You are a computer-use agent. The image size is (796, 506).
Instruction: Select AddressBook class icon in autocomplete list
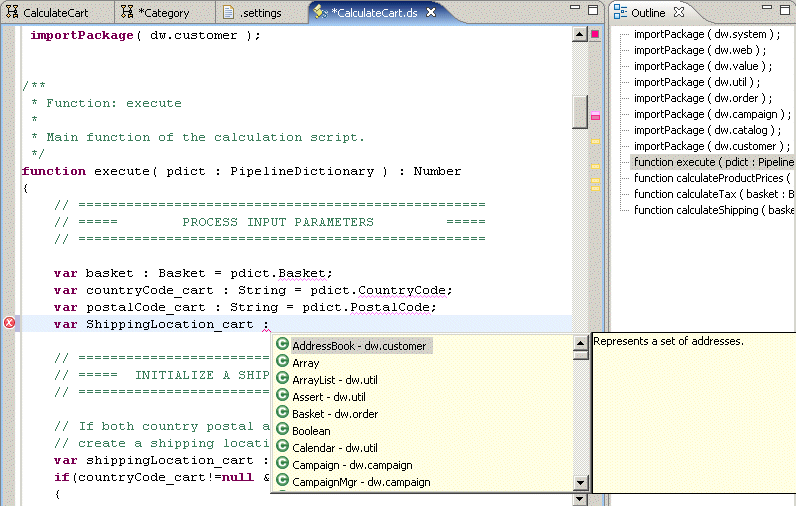[282, 346]
